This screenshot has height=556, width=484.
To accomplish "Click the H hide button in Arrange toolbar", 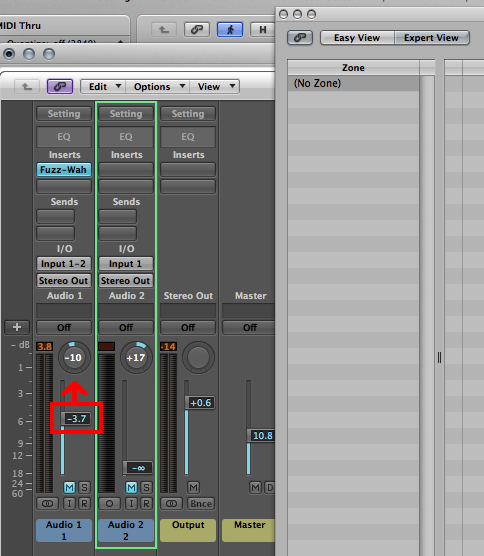I will pos(263,29).
